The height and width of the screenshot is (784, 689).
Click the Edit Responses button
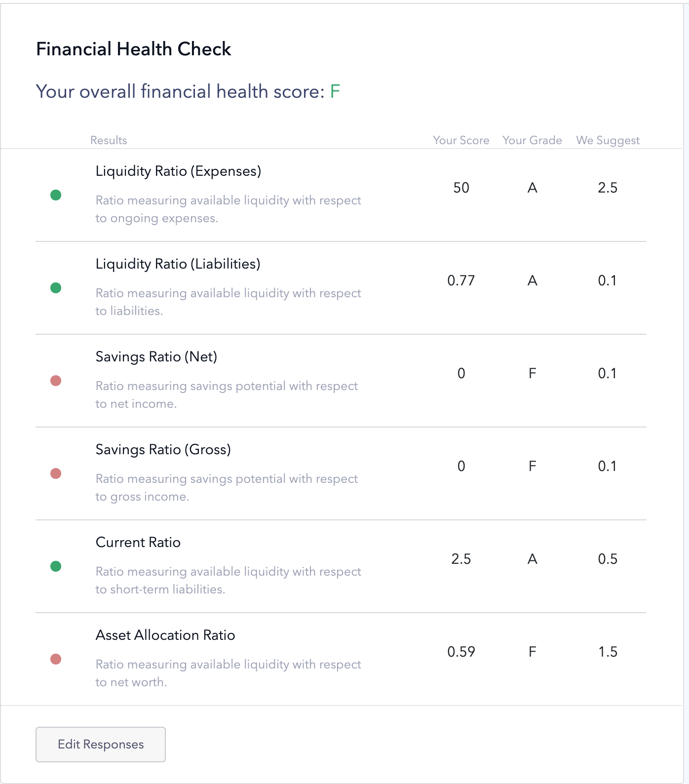[101, 744]
